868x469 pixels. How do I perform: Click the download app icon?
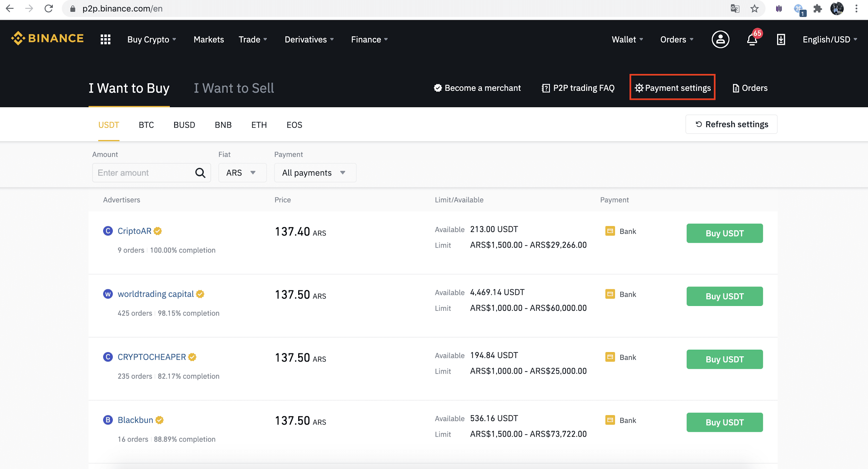tap(781, 40)
